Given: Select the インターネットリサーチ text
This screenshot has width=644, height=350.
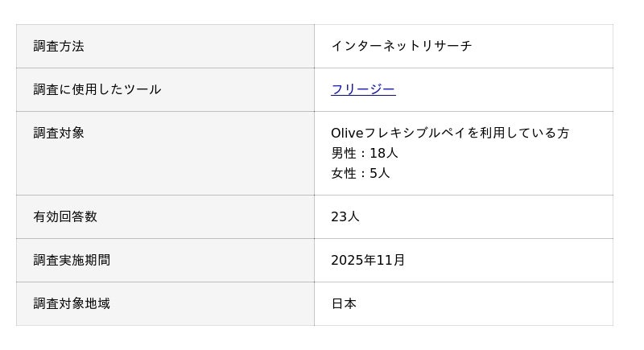Looking at the screenshot, I should [401, 46].
